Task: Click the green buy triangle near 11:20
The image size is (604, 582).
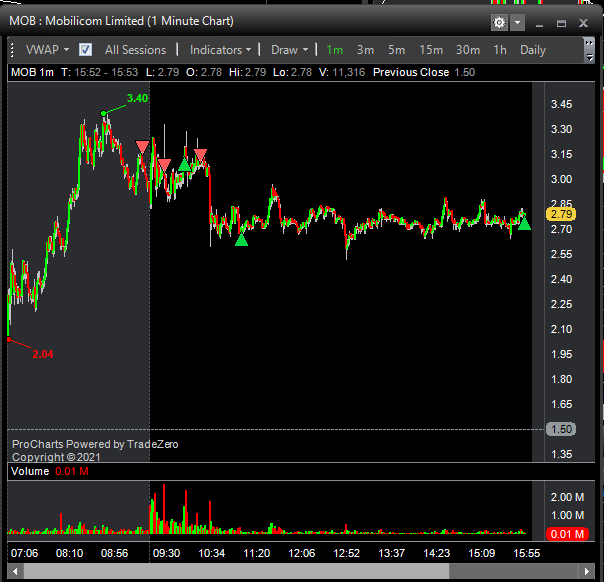Action: tap(242, 240)
